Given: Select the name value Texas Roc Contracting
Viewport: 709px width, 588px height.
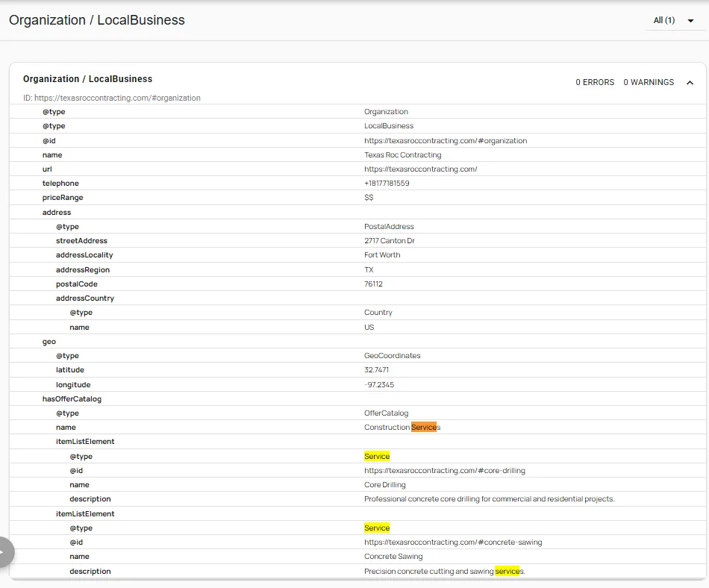Looking at the screenshot, I should pyautogui.click(x=402, y=155).
